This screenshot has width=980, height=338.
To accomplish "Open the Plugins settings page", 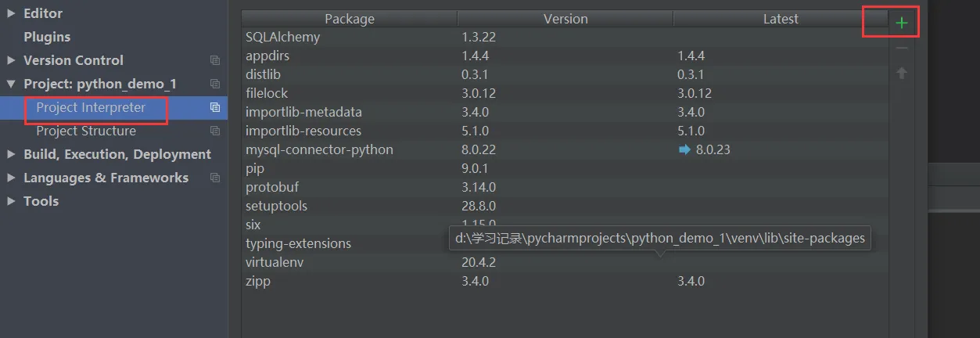I will click(x=47, y=37).
